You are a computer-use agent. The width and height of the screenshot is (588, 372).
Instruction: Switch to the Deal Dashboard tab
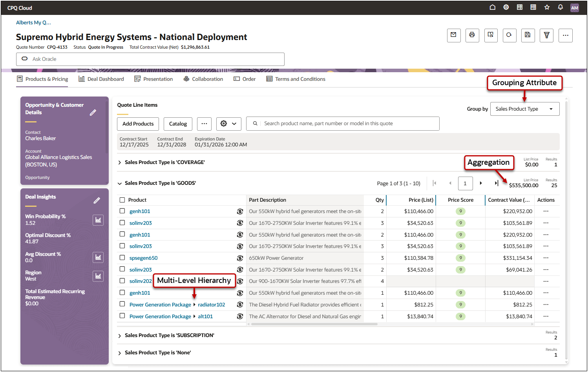[101, 79]
